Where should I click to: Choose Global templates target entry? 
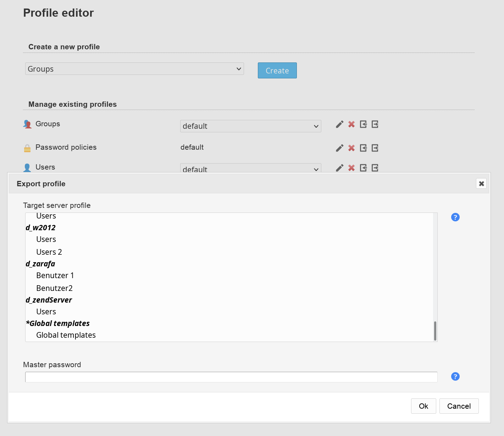pyautogui.click(x=66, y=335)
